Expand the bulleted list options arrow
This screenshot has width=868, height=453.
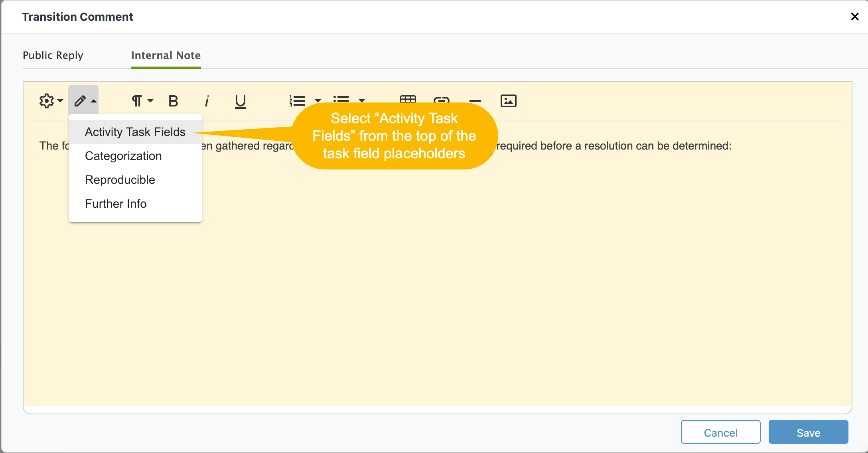[362, 100]
